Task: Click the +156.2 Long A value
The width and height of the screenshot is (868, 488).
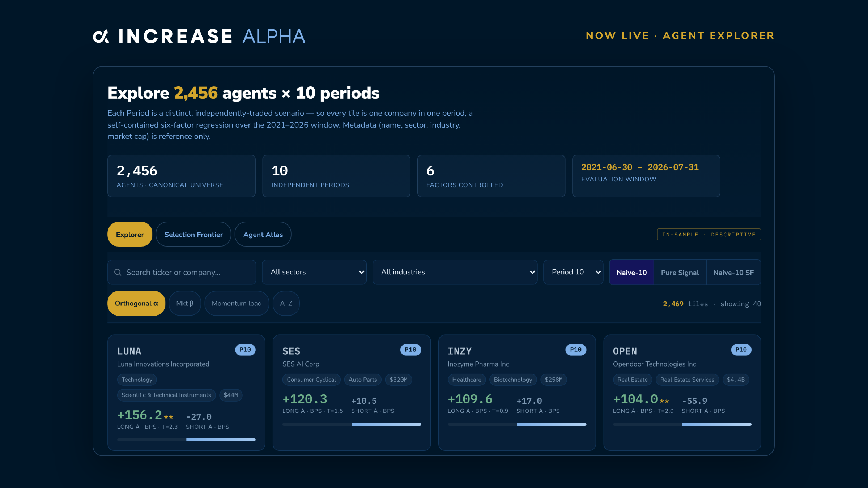Action: tap(140, 415)
